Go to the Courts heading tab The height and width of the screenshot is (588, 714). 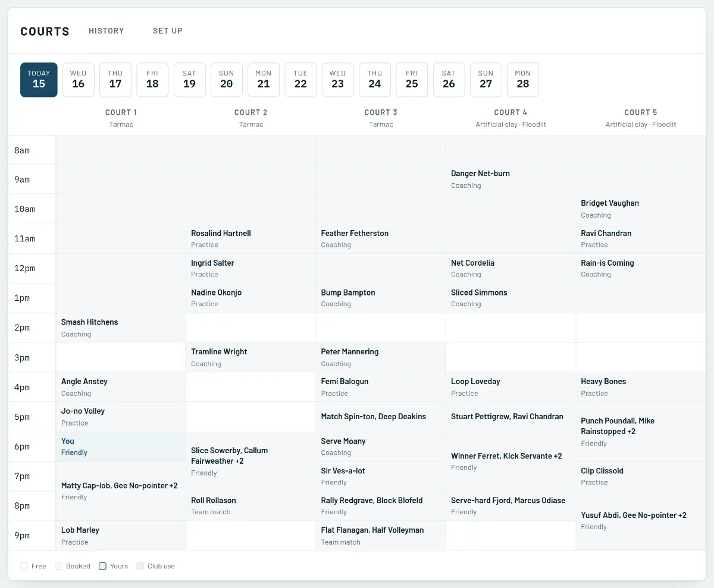pos(45,32)
